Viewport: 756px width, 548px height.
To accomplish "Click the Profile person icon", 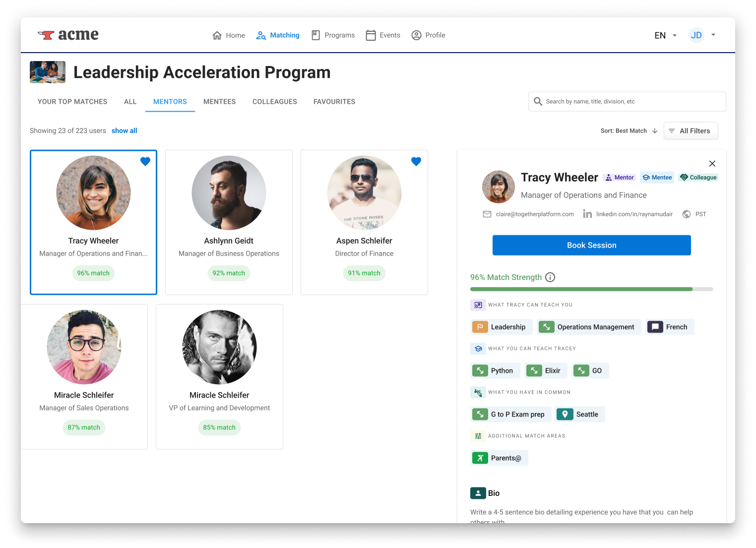I will 416,35.
